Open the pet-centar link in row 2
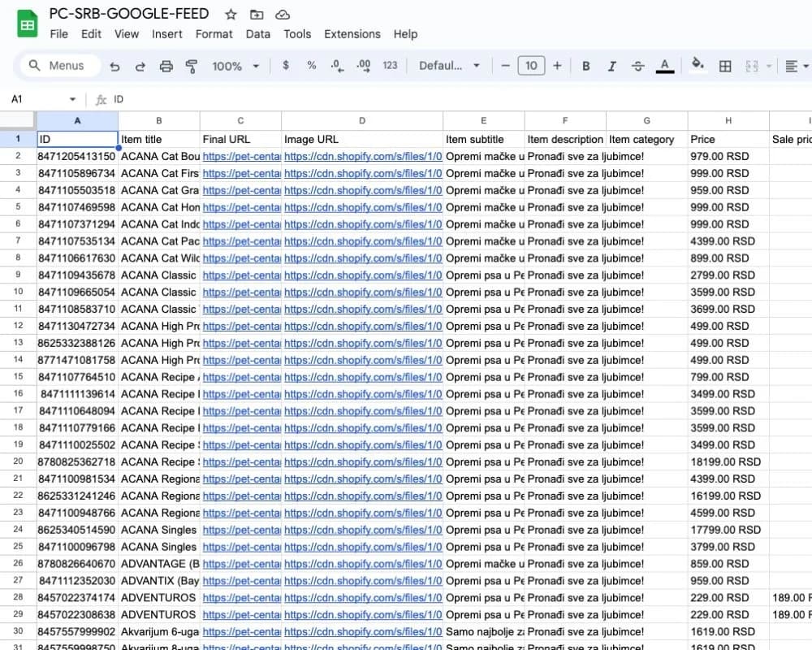This screenshot has width=812, height=650. pos(241,156)
